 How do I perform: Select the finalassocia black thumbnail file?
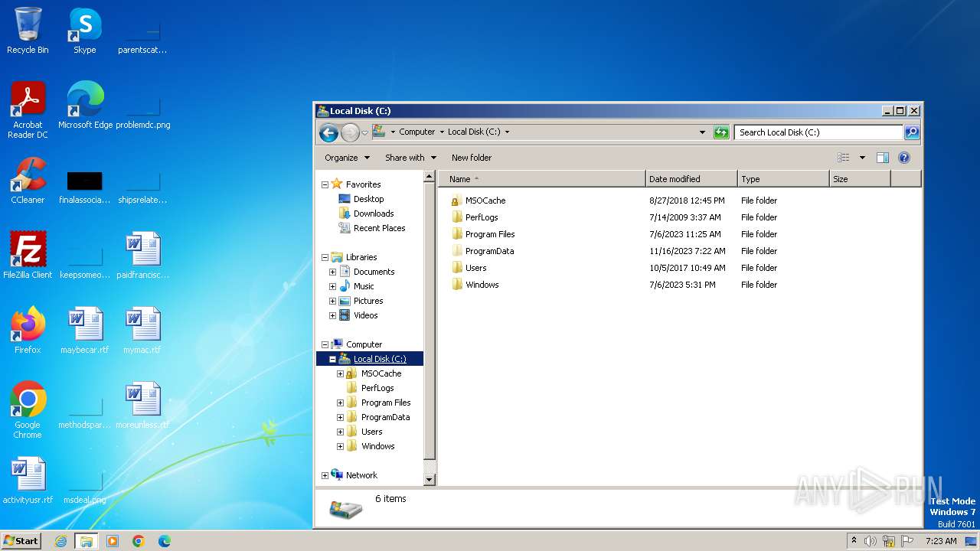click(x=85, y=187)
